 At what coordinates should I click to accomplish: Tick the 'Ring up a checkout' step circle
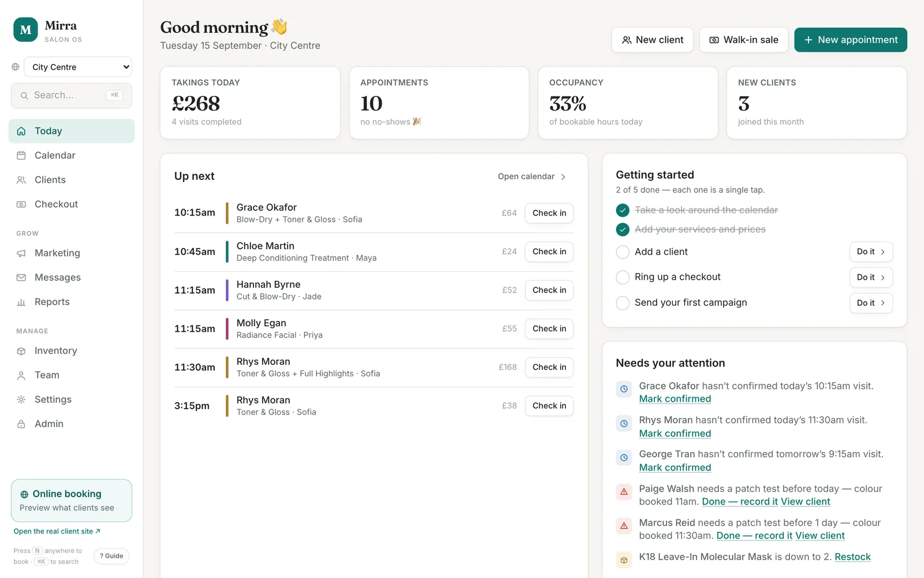coord(623,277)
